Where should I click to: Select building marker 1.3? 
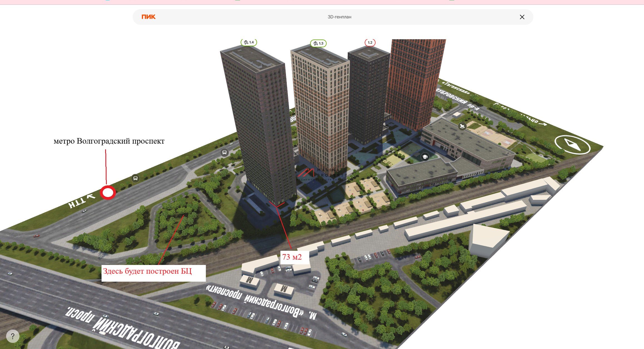[318, 43]
